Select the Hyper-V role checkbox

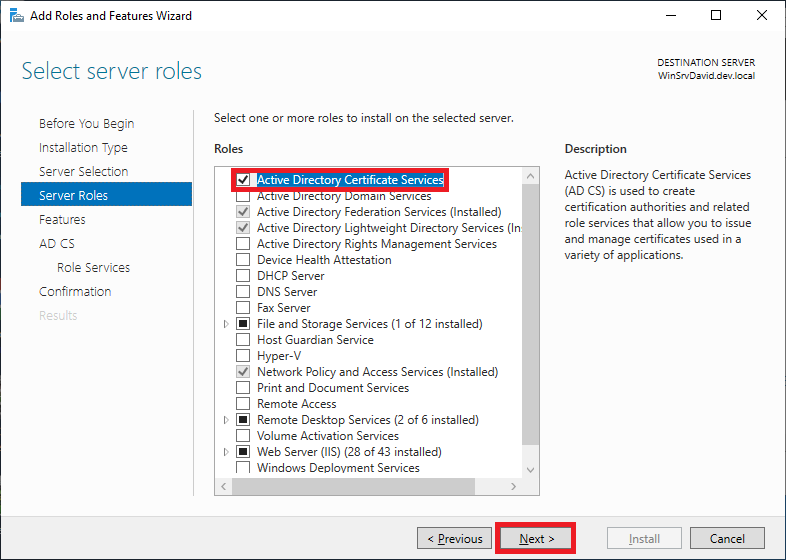click(x=243, y=356)
